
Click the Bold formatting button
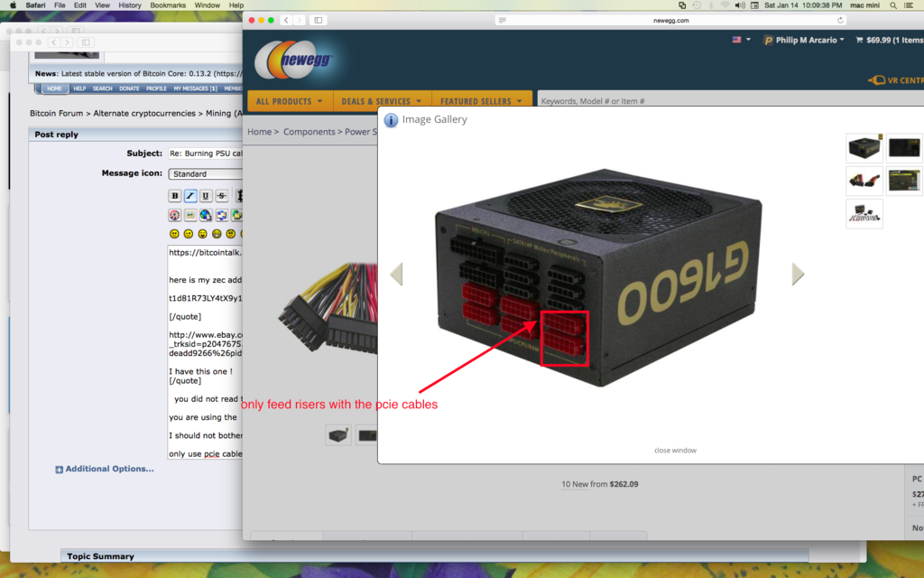pos(174,196)
